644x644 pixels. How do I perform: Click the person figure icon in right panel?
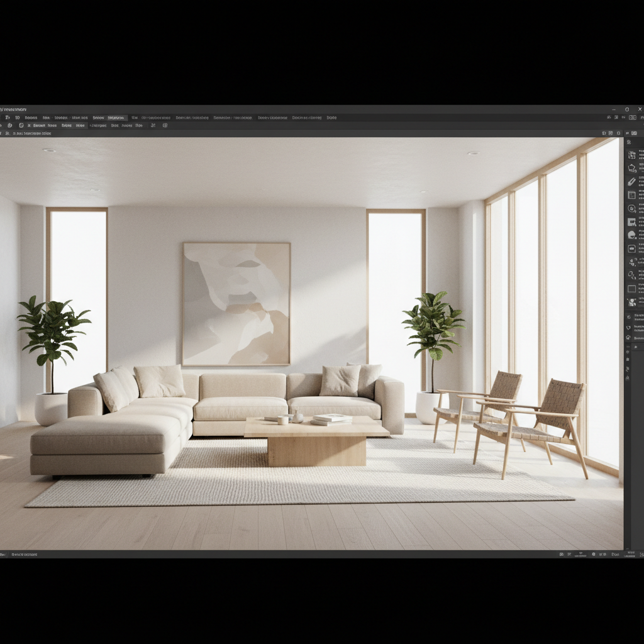[x=631, y=303]
